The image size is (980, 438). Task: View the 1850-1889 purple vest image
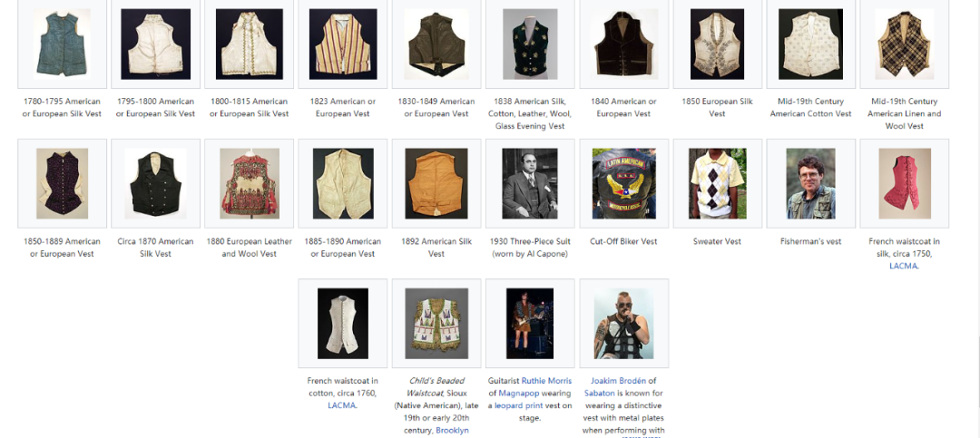(x=62, y=184)
